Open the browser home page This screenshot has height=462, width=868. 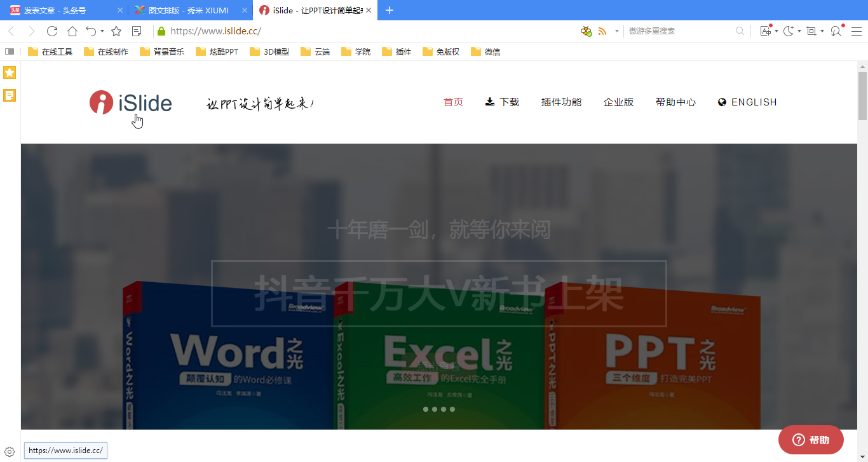[72, 31]
